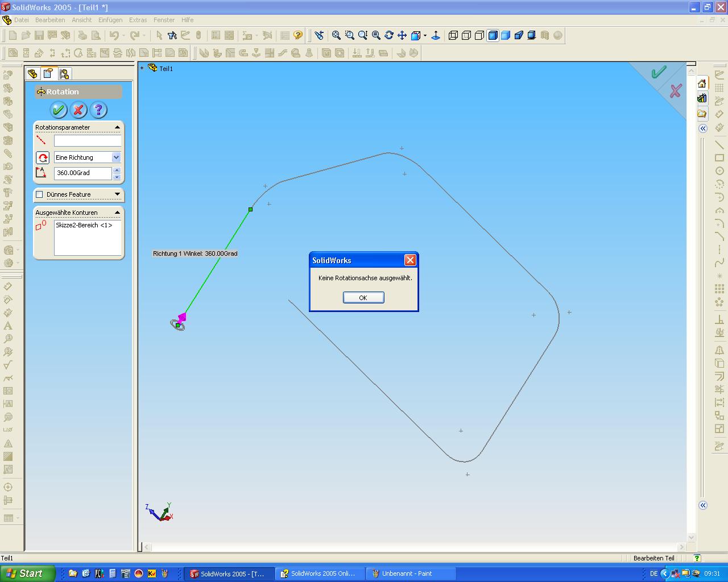Collapse the Rotationsparameter section
The height and width of the screenshot is (582, 728).
pyautogui.click(x=117, y=127)
